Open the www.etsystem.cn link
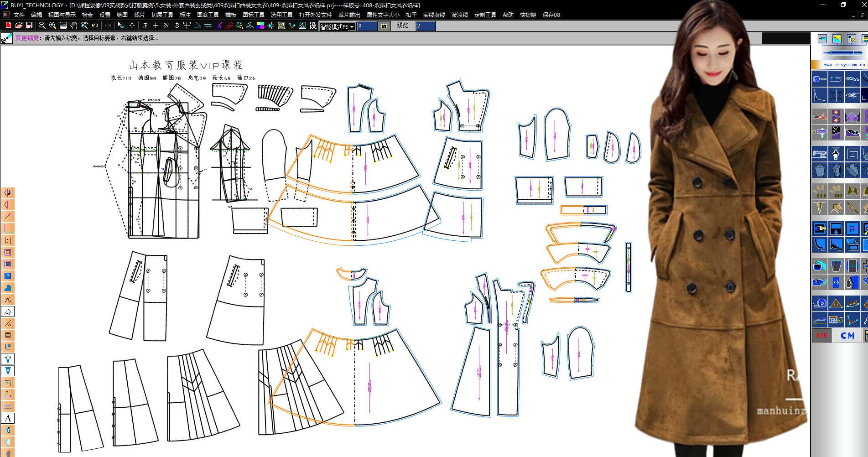The width and height of the screenshot is (868, 457). coord(844,65)
